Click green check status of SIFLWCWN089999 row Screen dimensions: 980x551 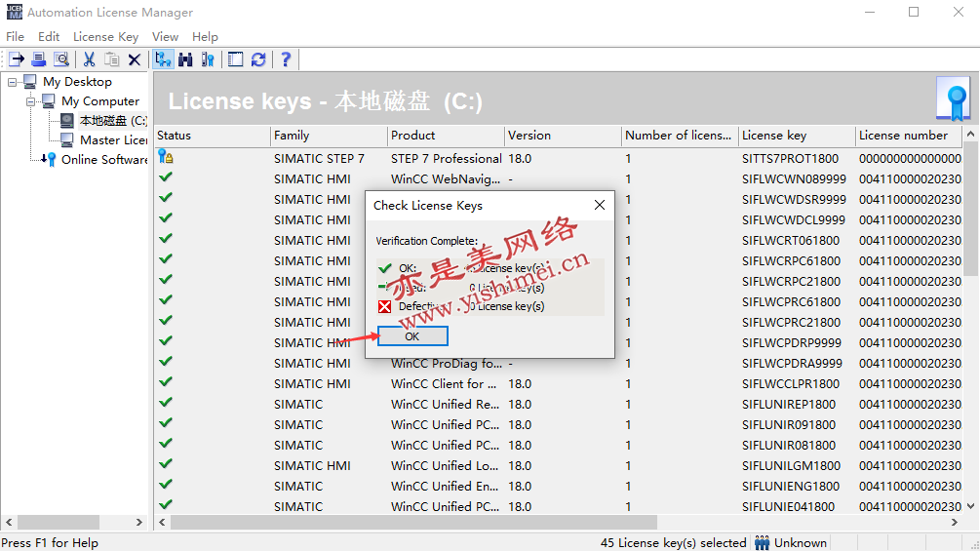166,177
